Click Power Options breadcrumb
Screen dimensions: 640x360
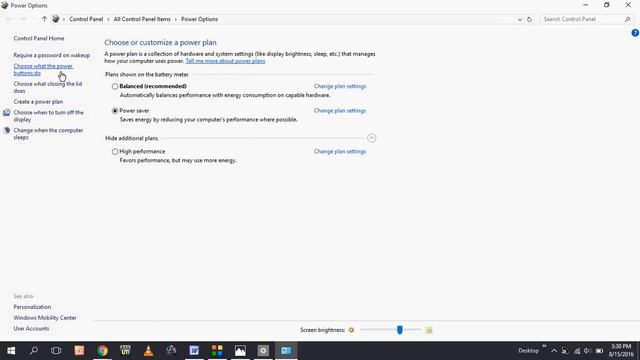pos(199,19)
